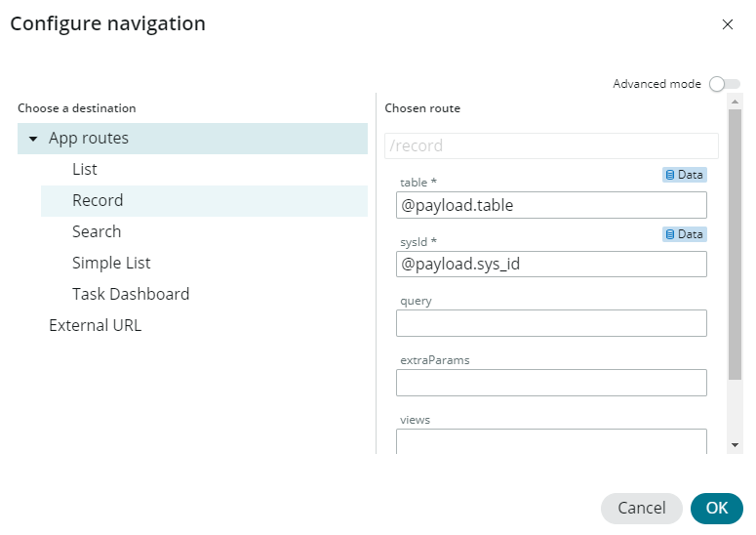Image resolution: width=756 pixels, height=535 pixels.
Task: Click the Chosen route label
Action: pos(422,108)
